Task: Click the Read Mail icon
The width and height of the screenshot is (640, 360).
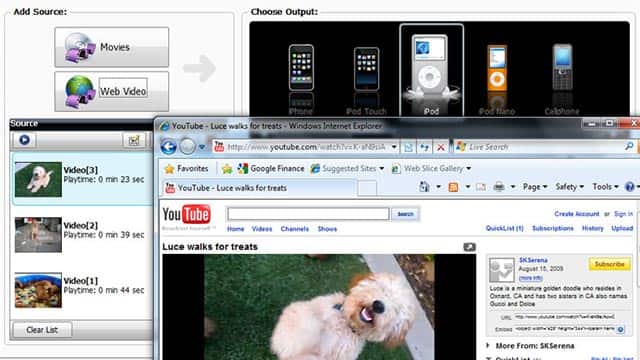Action: pos(481,187)
